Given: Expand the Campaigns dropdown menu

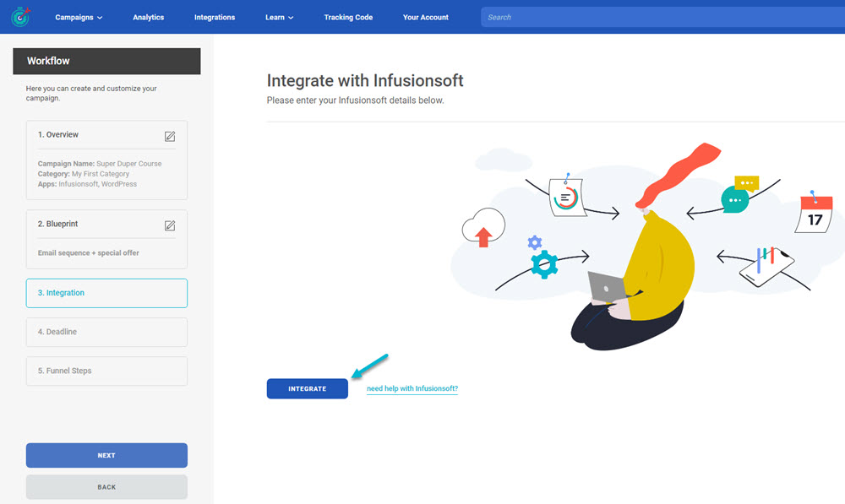Looking at the screenshot, I should point(79,17).
